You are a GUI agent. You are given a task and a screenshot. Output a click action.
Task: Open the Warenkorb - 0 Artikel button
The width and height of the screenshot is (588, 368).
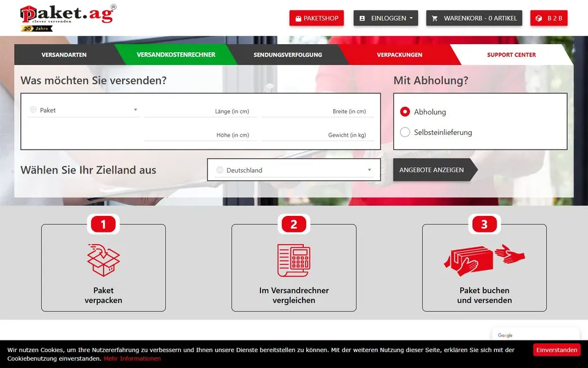pyautogui.click(x=474, y=18)
